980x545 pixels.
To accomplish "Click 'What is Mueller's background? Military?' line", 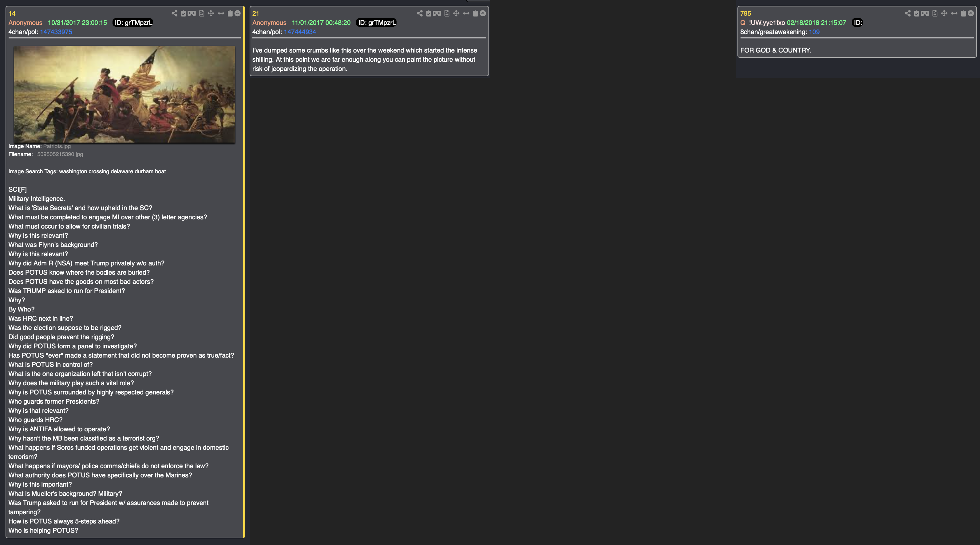I will pyautogui.click(x=65, y=494).
